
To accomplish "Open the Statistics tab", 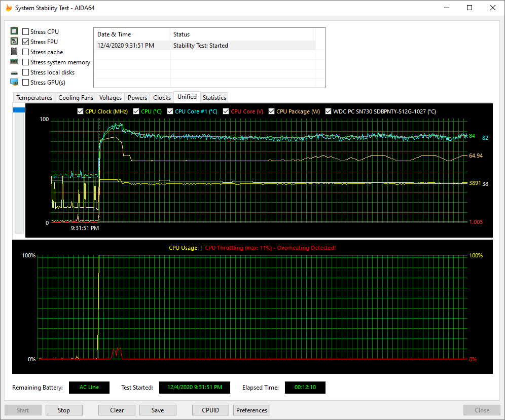I will [x=214, y=97].
